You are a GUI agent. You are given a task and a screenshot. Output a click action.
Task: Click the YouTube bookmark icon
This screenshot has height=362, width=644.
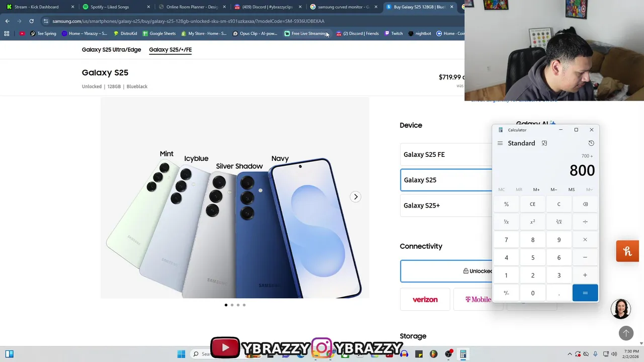click(x=22, y=34)
